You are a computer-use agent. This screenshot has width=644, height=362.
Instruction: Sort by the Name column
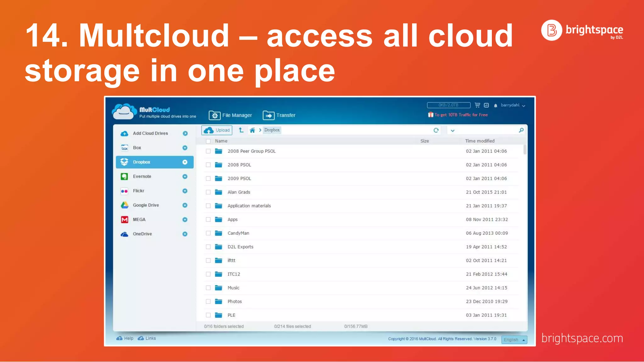pyautogui.click(x=221, y=141)
